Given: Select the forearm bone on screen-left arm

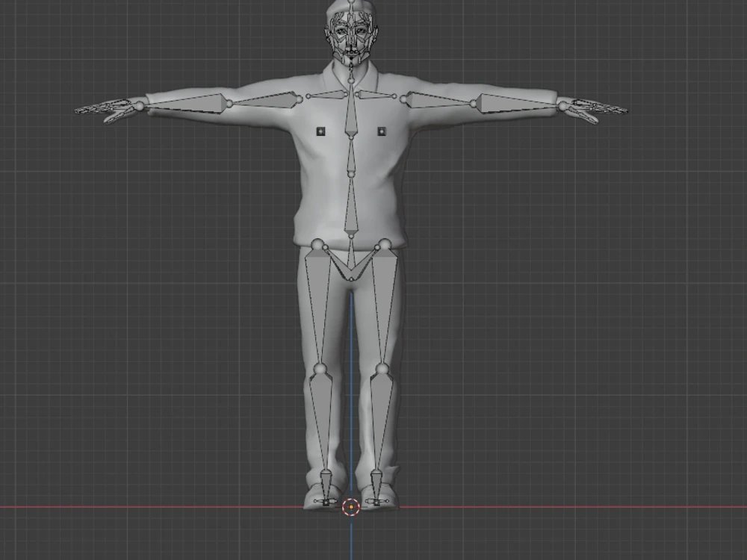Looking at the screenshot, I should click(x=186, y=104).
